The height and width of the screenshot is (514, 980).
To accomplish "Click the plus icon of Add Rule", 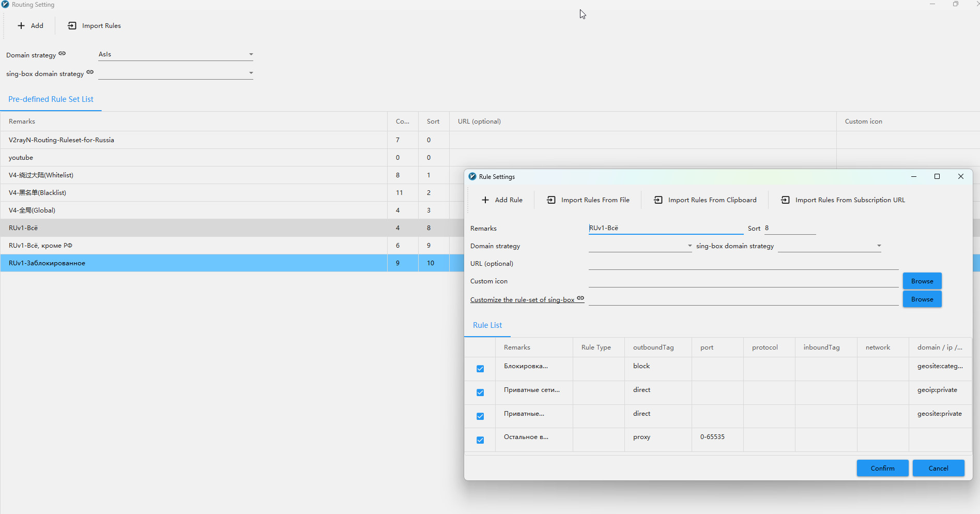I will click(x=485, y=200).
